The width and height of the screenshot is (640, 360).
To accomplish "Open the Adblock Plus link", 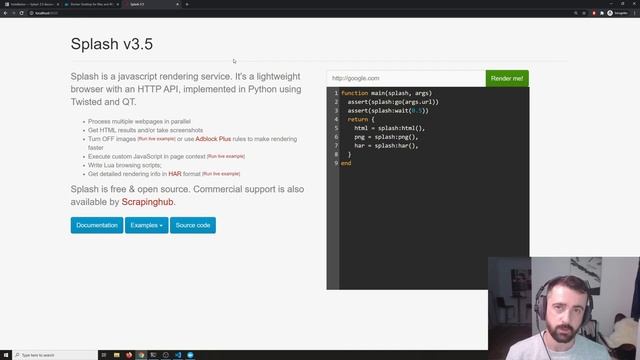I will (213, 139).
